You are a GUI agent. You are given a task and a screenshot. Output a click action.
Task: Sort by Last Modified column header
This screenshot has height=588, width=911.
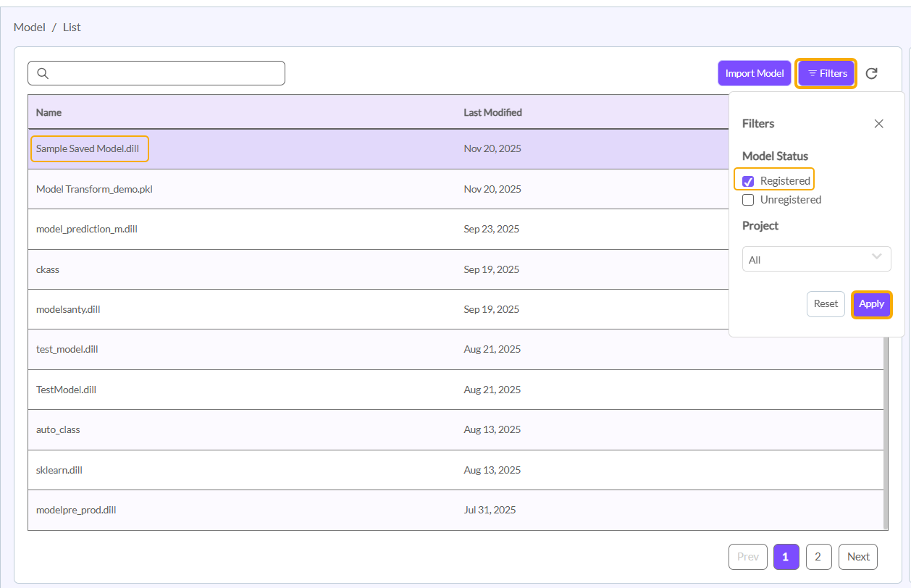pyautogui.click(x=492, y=112)
